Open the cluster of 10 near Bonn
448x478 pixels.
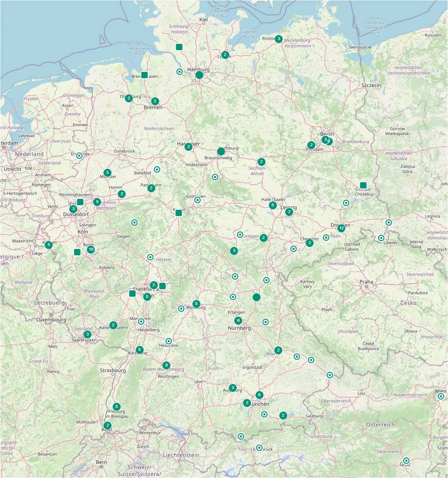pos(91,250)
